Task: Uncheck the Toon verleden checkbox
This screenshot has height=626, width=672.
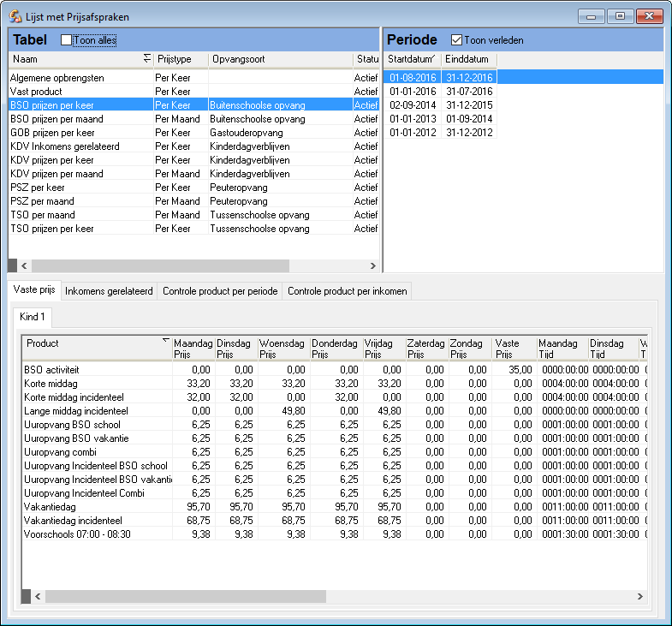Action: click(456, 40)
